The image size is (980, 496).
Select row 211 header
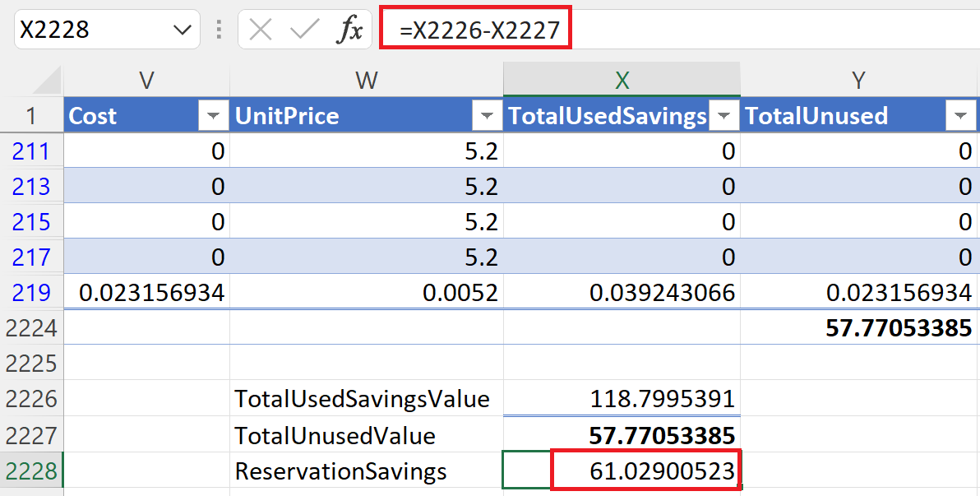(x=31, y=151)
